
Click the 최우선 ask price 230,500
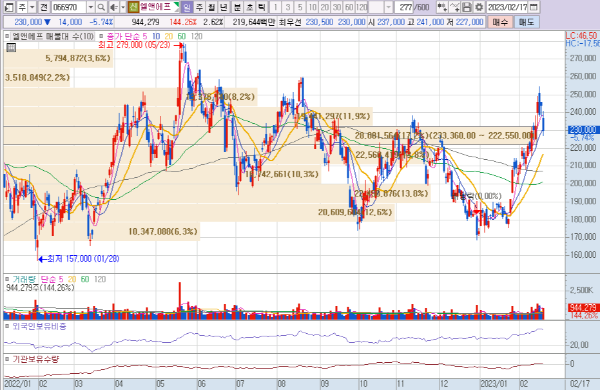click(x=319, y=22)
